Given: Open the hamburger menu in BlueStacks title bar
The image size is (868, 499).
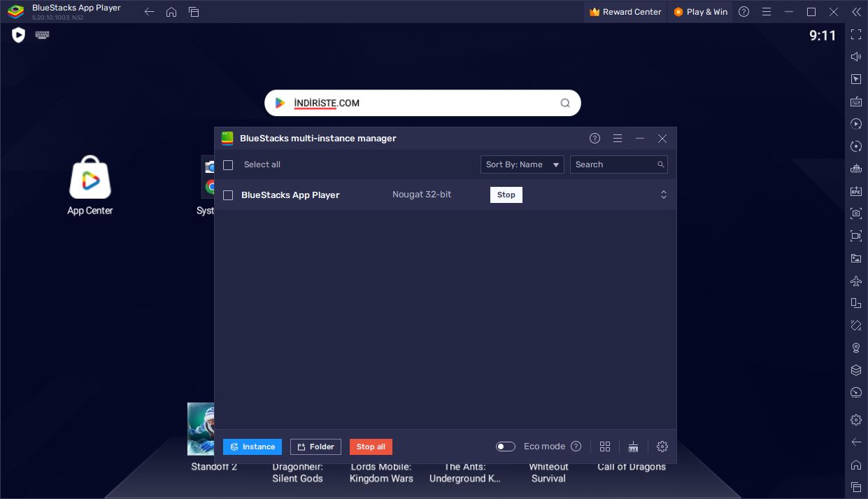Looking at the screenshot, I should (x=767, y=12).
